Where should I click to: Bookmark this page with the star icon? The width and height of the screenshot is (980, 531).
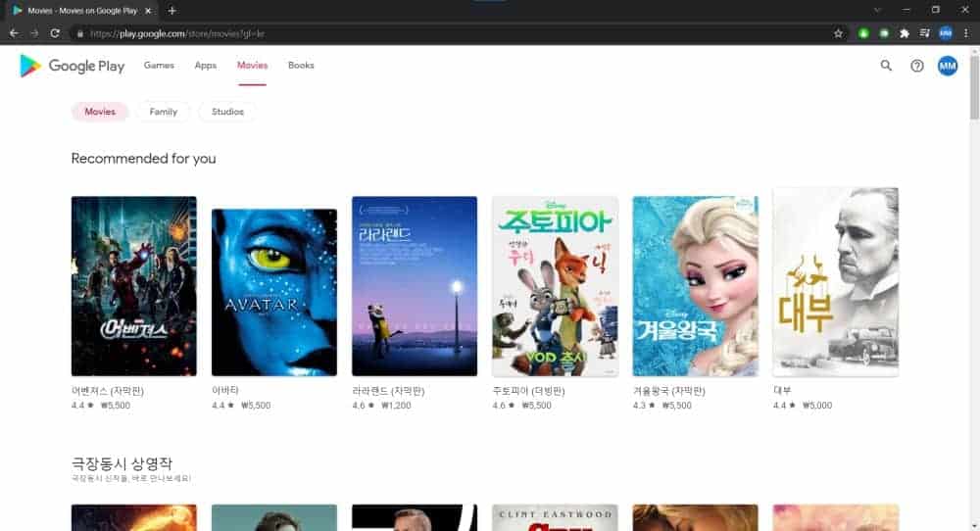[838, 33]
